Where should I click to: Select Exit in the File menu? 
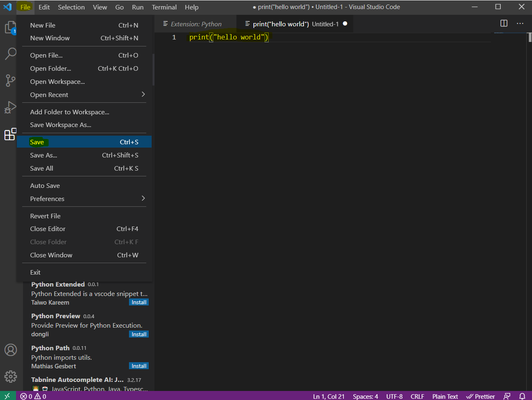(x=84, y=272)
